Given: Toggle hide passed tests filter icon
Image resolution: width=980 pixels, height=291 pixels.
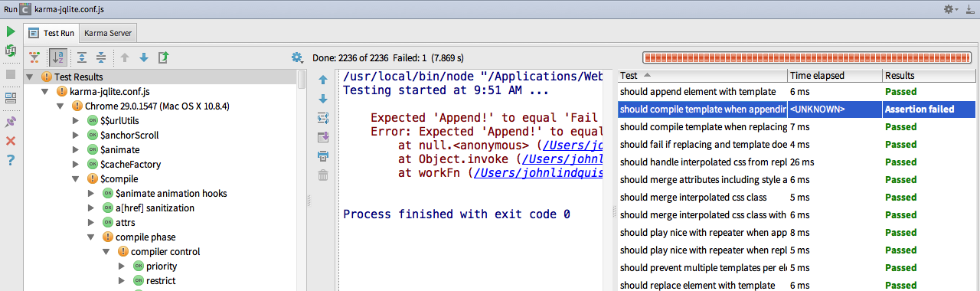Looking at the screenshot, I should (34, 57).
